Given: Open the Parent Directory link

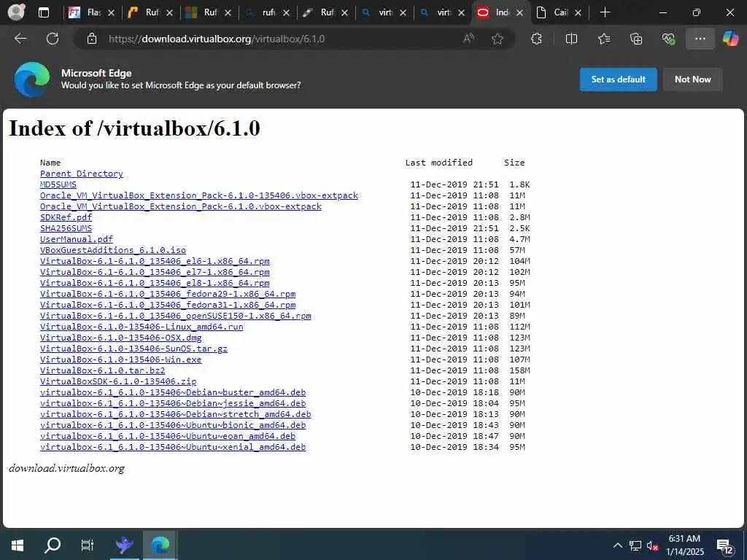Looking at the screenshot, I should click(82, 174).
